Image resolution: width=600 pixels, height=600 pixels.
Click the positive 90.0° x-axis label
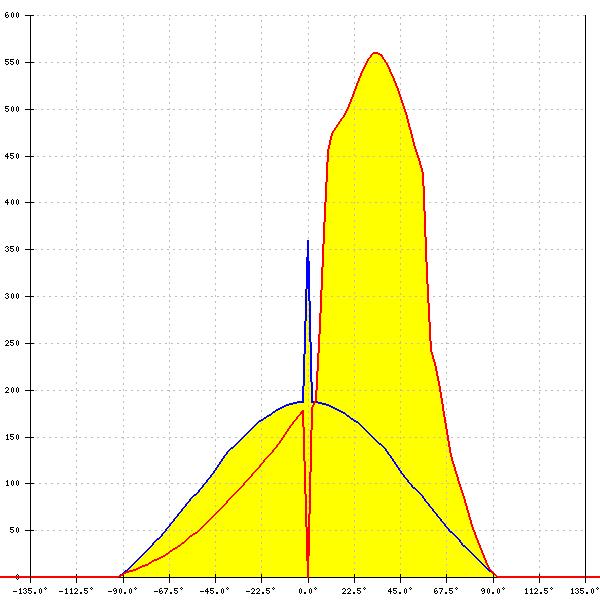click(493, 591)
